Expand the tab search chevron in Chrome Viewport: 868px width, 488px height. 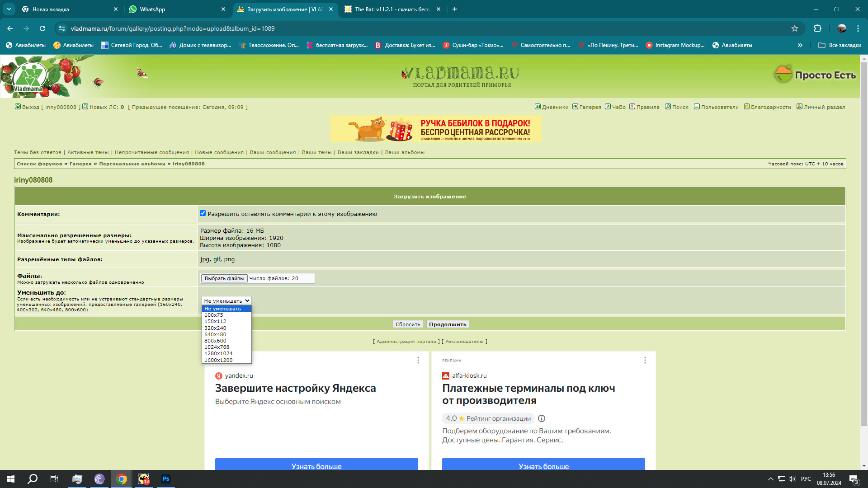click(9, 9)
